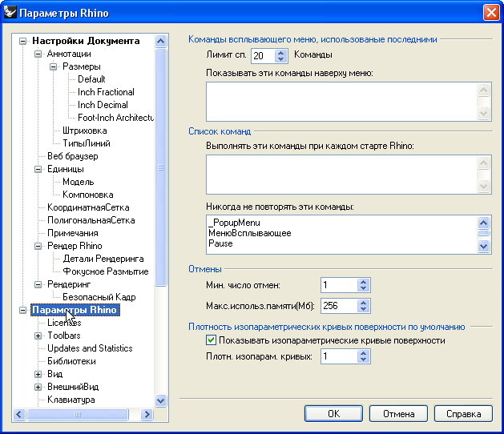504x434 pixels.
Task: Click the Плотн. изопарам. кривых field
Action: 340,356
